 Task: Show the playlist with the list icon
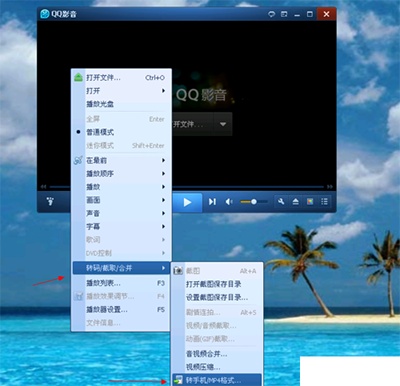pos(324,201)
